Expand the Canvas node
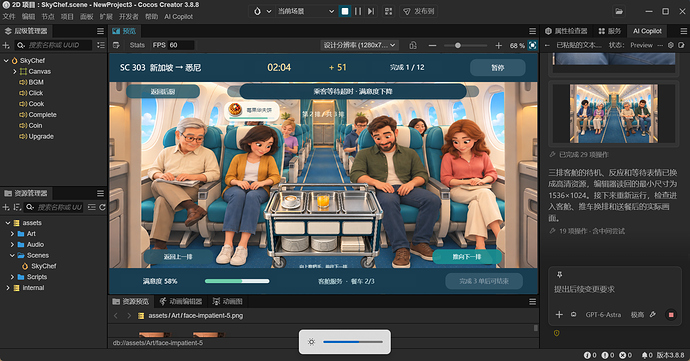Viewport: 690px width, 361px height. click(x=15, y=71)
